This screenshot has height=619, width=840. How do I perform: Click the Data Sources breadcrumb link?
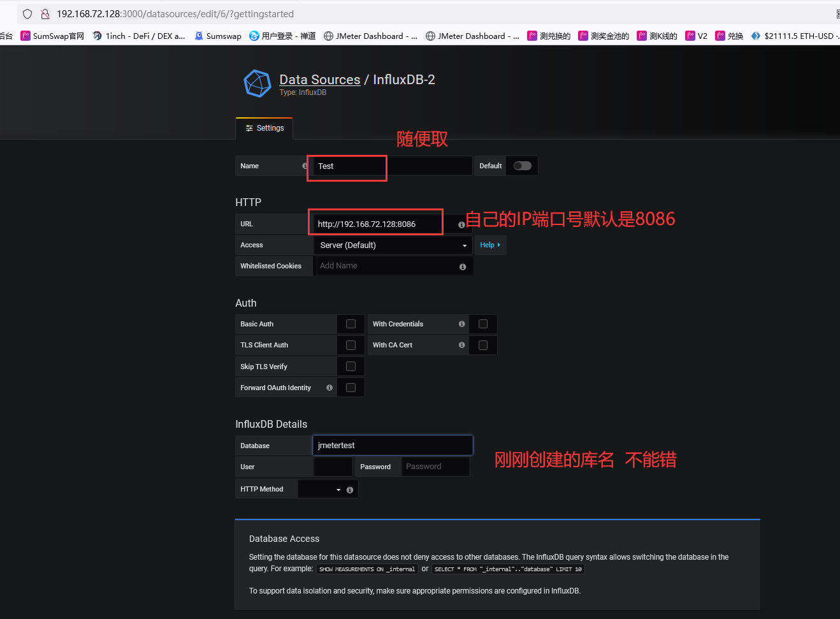click(320, 80)
